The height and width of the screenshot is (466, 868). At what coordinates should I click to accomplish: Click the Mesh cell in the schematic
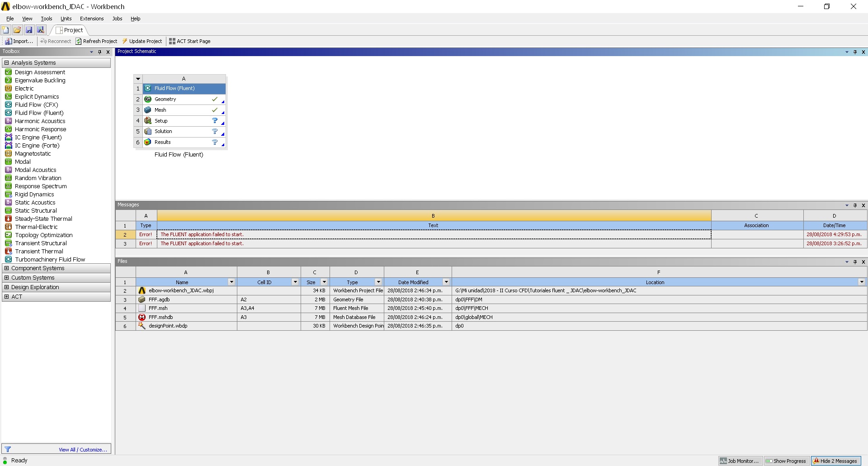point(184,110)
